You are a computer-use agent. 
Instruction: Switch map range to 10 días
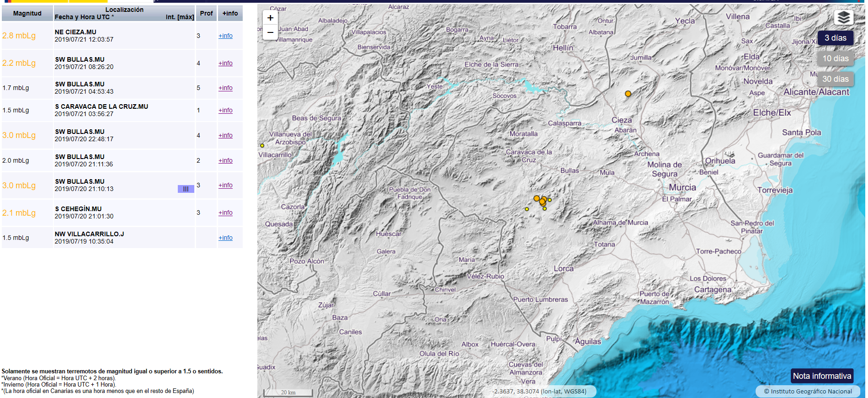[x=835, y=58]
